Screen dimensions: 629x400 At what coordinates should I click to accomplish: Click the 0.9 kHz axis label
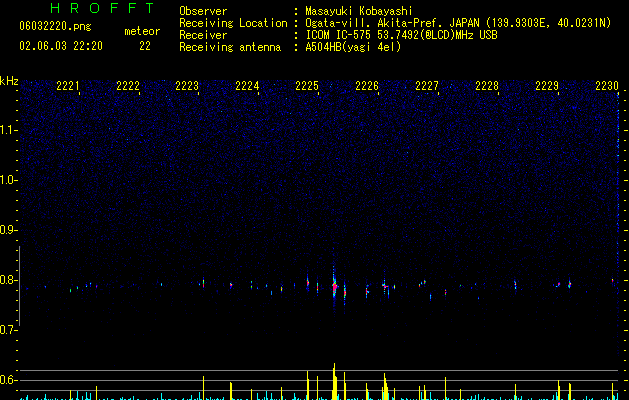coord(9,230)
